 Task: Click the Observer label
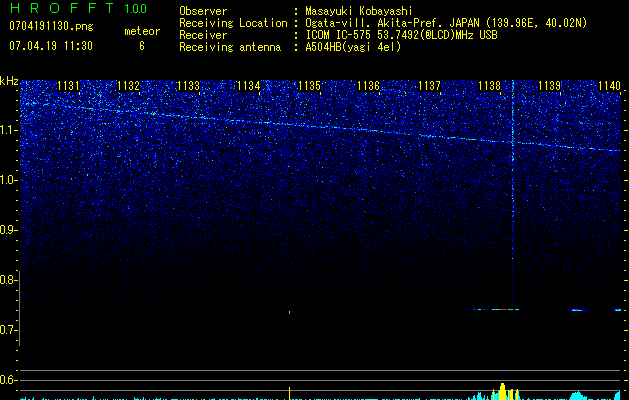(x=203, y=11)
